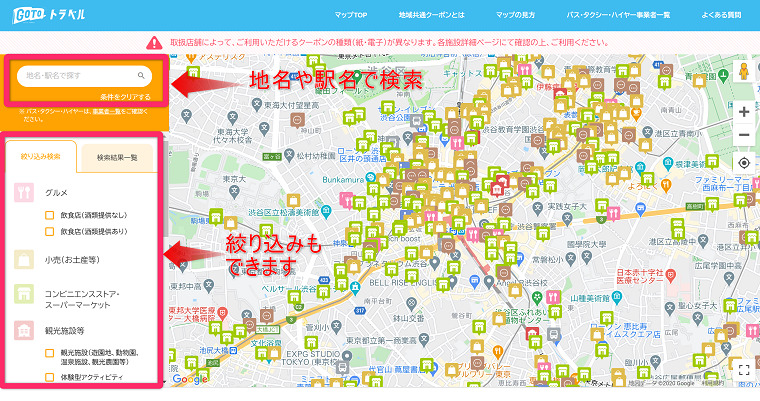Click the GoTo トラベル logo
760x401 pixels.
tap(48, 15)
